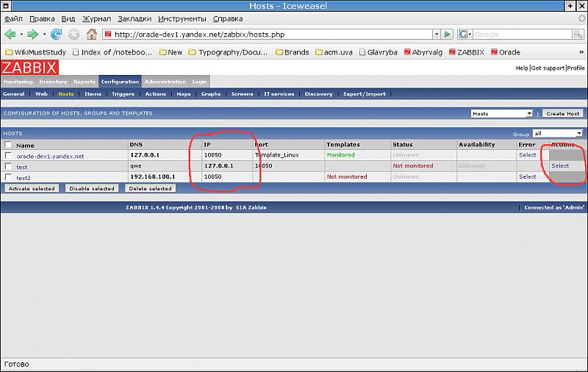
Task: Click the Profile link
Action: click(576, 68)
